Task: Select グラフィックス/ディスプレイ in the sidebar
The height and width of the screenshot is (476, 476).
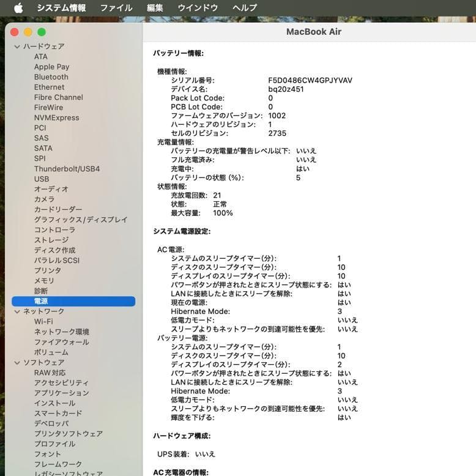Action: point(81,220)
